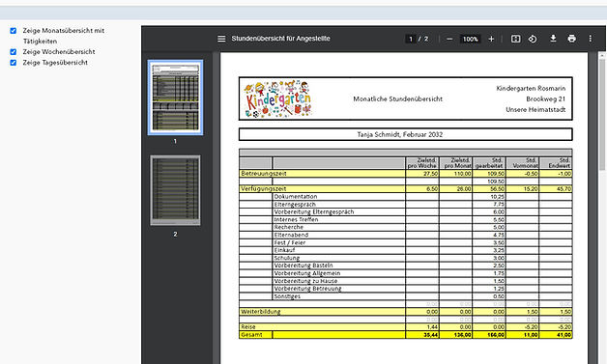The image size is (607, 364).
Task: Click 'Brookweg 21' text
Action: 546,99
